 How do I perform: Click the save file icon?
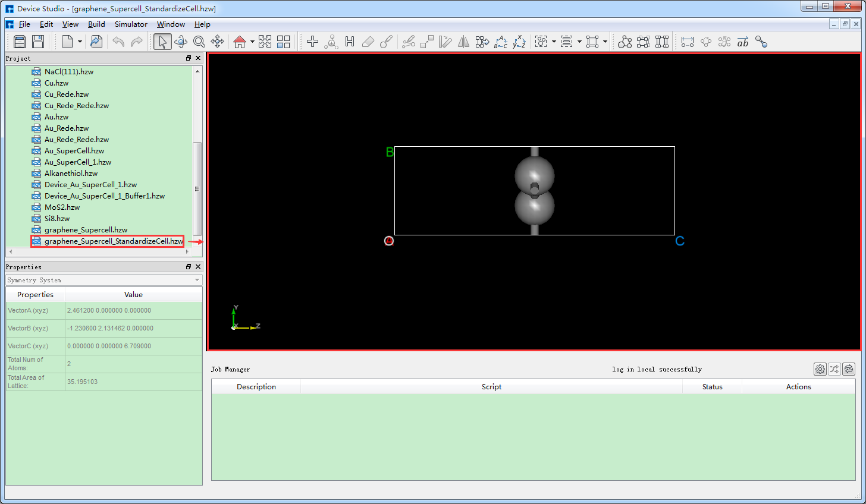[x=38, y=42]
